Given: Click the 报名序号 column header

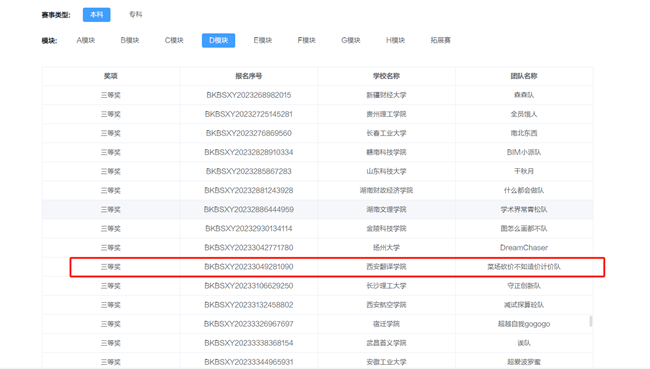Looking at the screenshot, I should [x=249, y=76].
